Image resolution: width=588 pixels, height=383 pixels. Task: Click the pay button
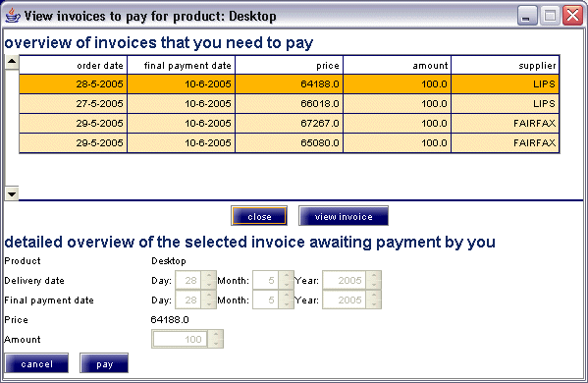tap(104, 363)
